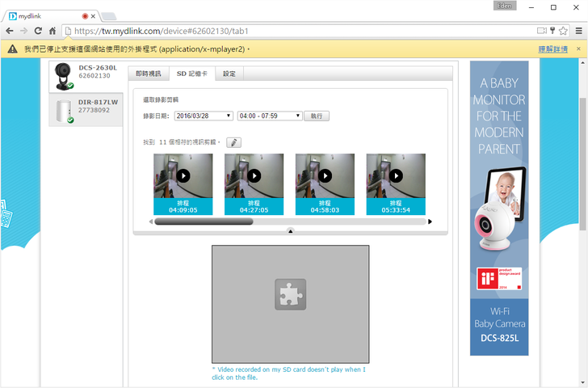Open a new browser tab
This screenshot has height=388, width=588.
[109, 16]
